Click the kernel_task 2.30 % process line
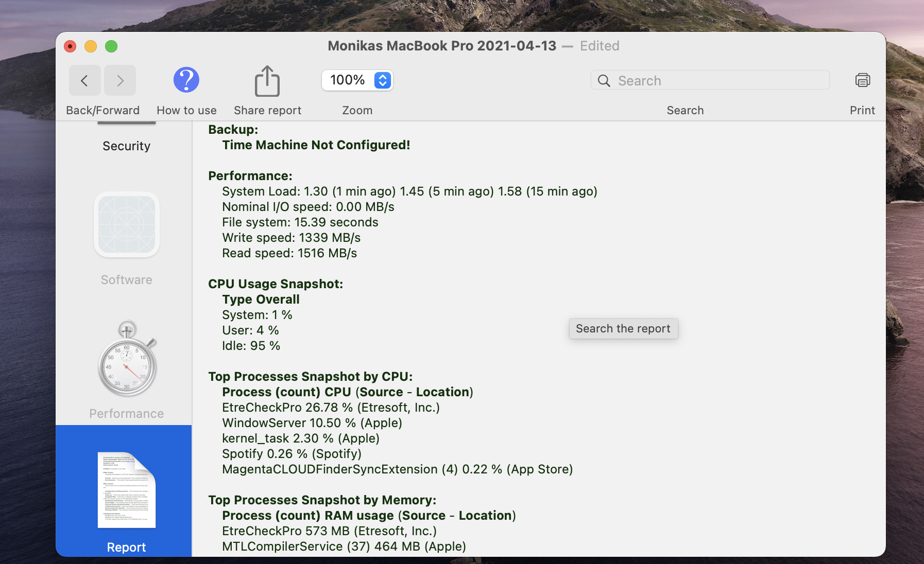The image size is (924, 564). pos(301,438)
